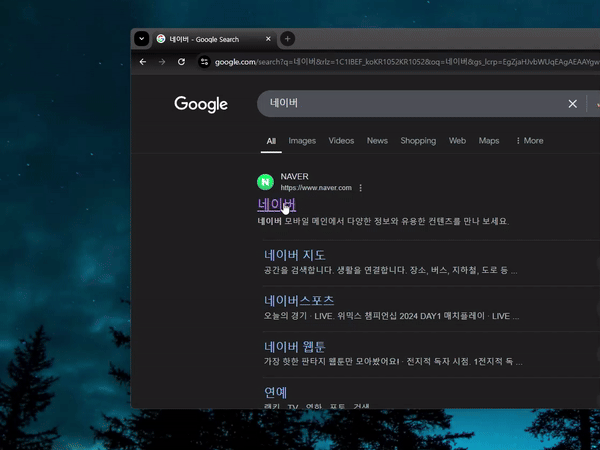Viewport: 600px width, 450px height.
Task: View site information icon in address bar
Action: coord(204,62)
